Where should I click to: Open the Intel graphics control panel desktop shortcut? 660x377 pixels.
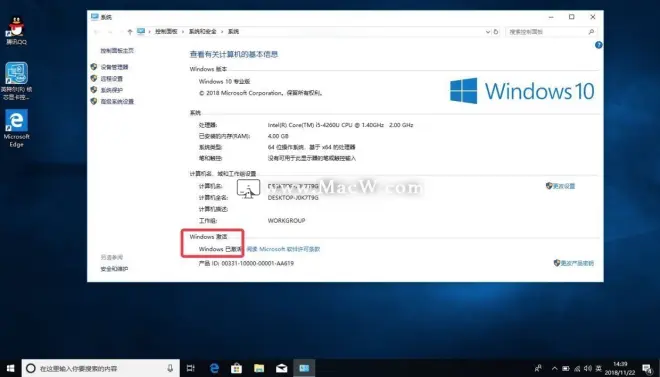16,81
